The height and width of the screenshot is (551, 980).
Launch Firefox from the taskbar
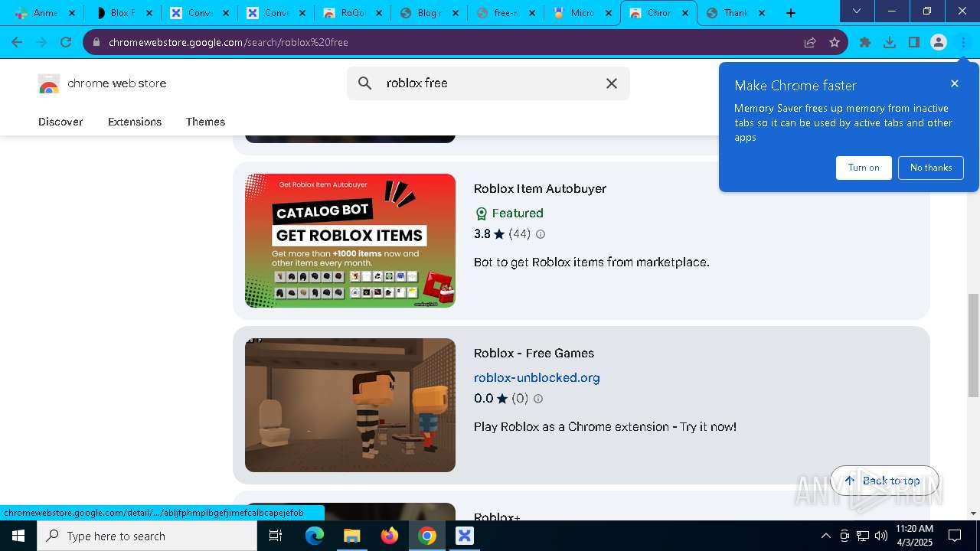[x=390, y=536]
